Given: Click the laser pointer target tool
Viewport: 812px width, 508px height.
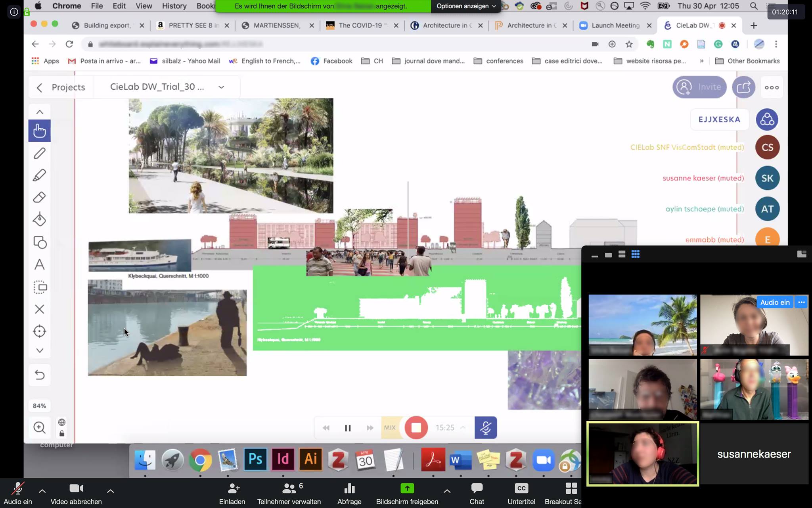Looking at the screenshot, I should (39, 331).
